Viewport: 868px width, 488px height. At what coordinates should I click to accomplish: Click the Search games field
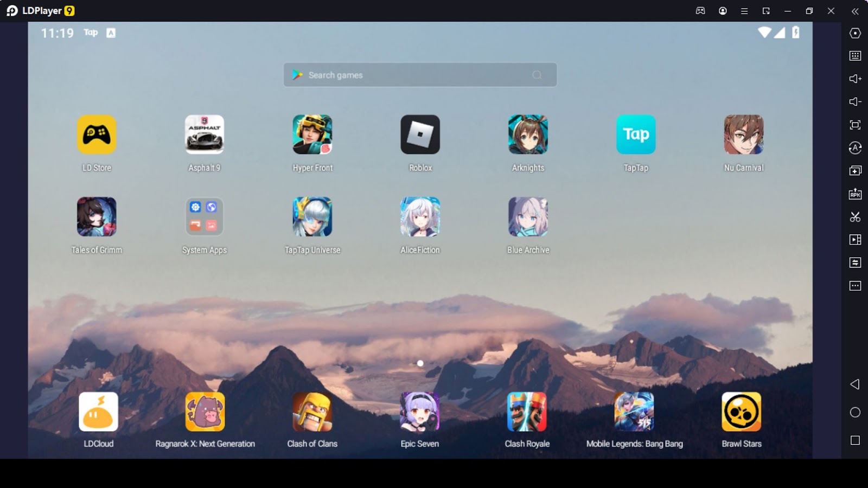(x=420, y=75)
